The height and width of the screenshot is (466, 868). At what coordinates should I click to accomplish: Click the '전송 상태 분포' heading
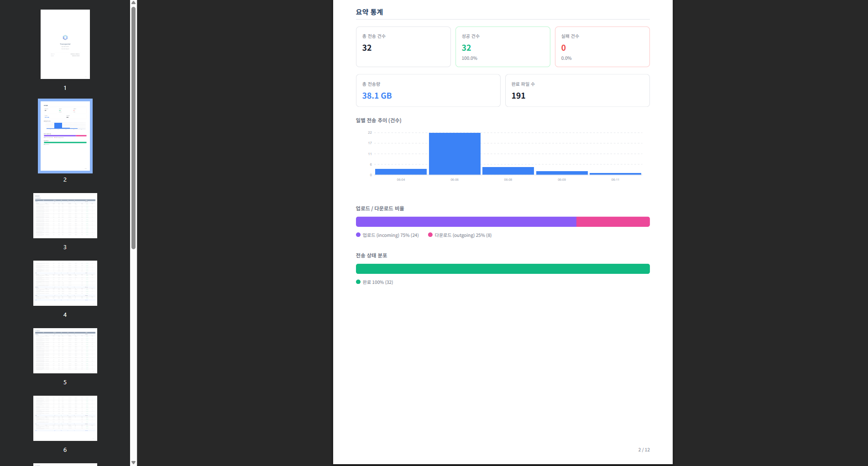click(x=371, y=256)
